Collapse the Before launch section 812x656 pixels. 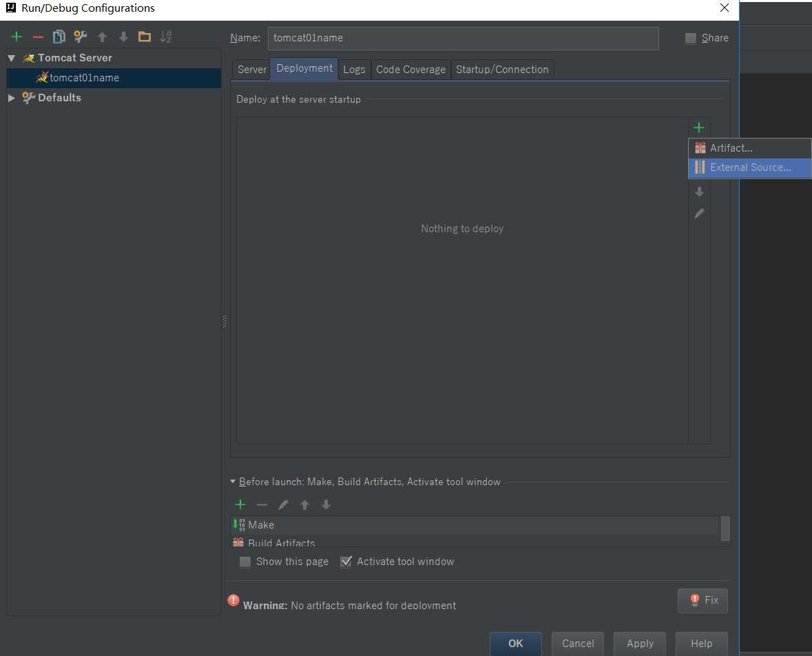(x=233, y=482)
